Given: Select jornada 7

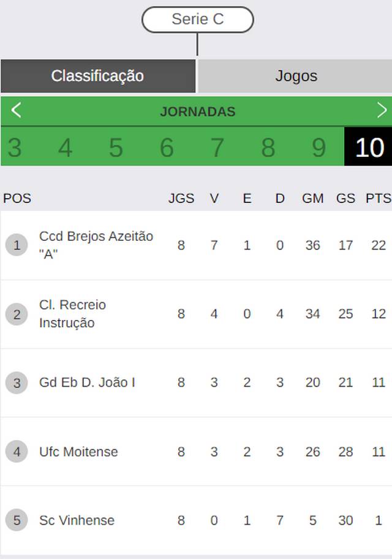Looking at the screenshot, I should pyautogui.click(x=217, y=147).
